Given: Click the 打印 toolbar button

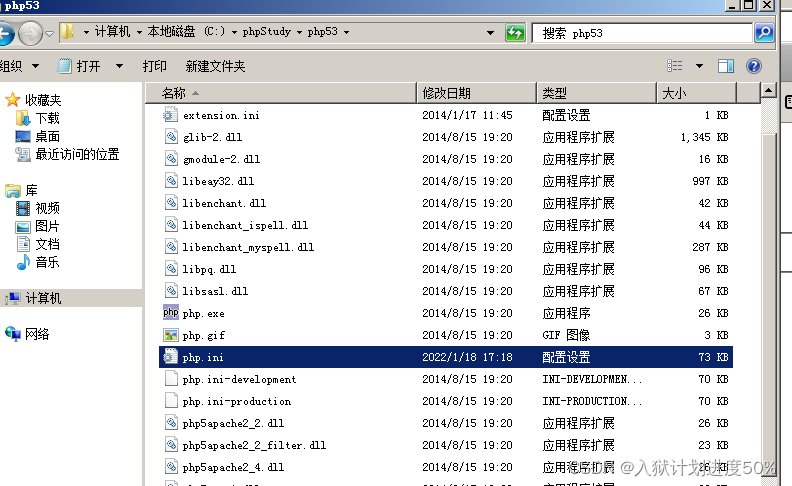Looking at the screenshot, I should [x=154, y=66].
